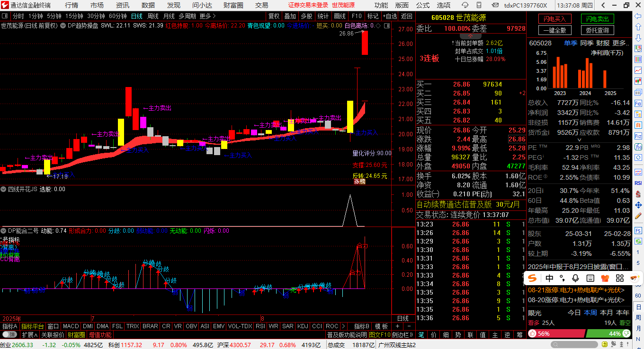Toggle the DP趋势操盘 indicator circle
This screenshot has width=644, height=349.
point(63,26)
